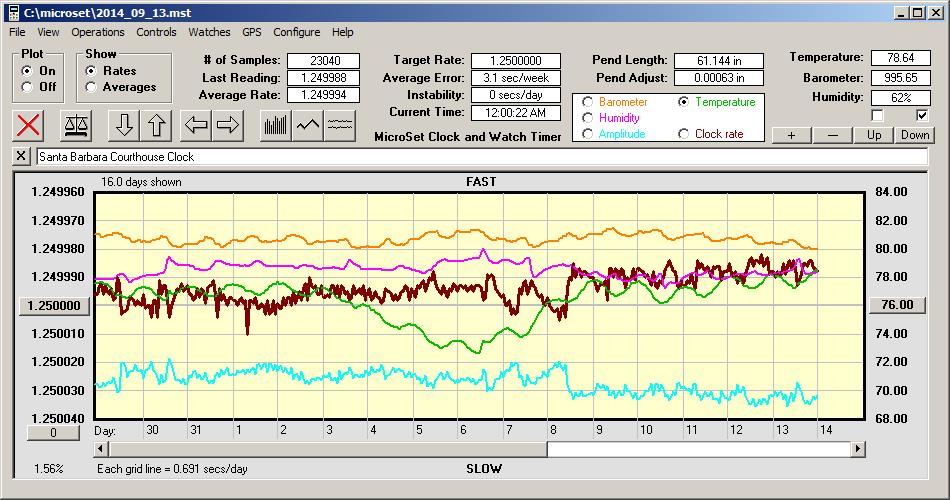Open the Operations menu
This screenshot has width=950, height=500.
pyautogui.click(x=98, y=32)
